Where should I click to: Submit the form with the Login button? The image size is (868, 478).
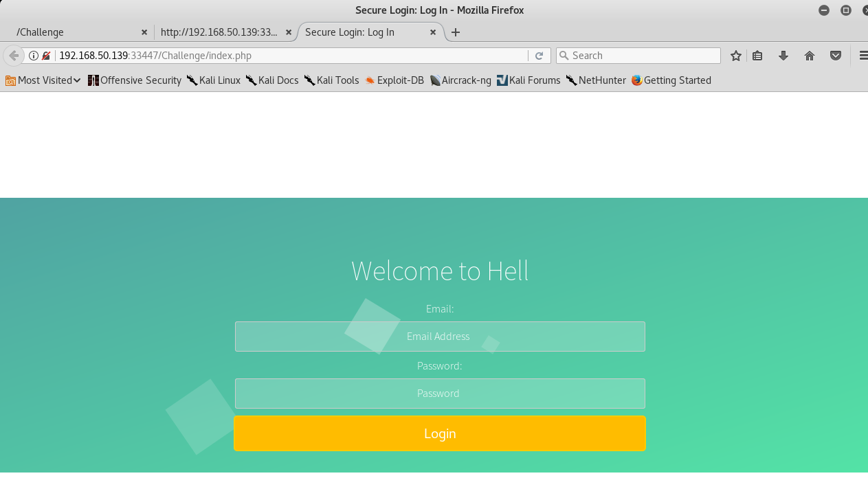440,433
